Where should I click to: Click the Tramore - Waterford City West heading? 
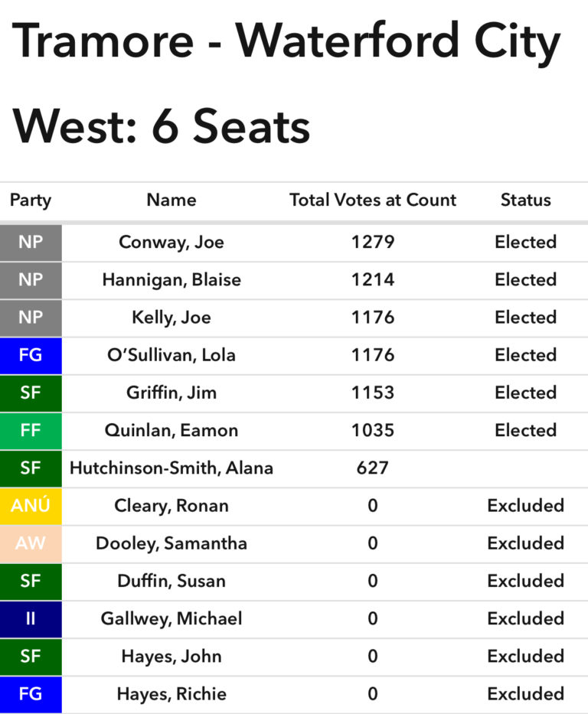(287, 83)
